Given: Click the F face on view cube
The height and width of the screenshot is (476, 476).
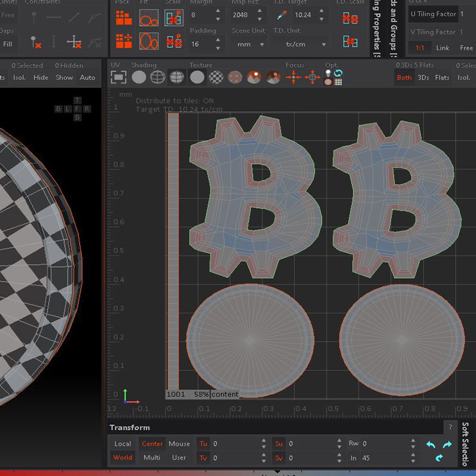Looking at the screenshot, I should click(77, 109).
